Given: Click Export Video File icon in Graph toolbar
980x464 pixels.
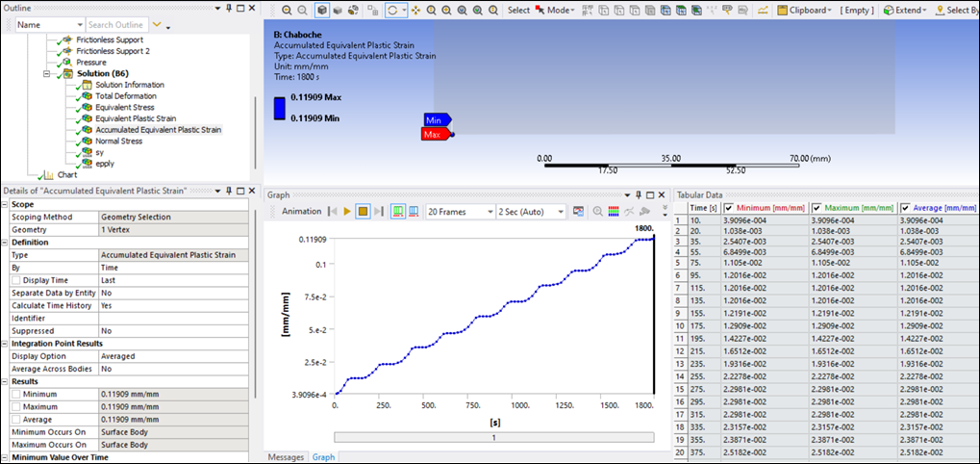Looking at the screenshot, I should tap(578, 212).
